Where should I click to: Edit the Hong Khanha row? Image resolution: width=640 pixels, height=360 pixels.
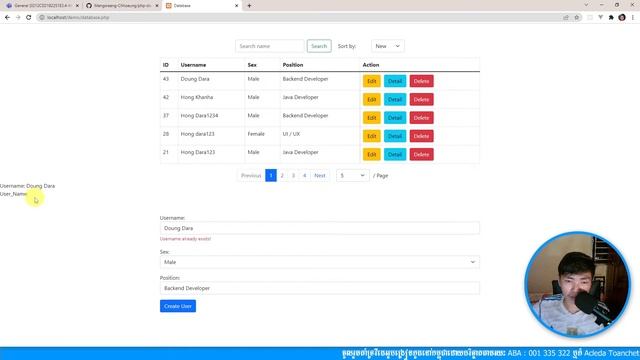pyautogui.click(x=371, y=100)
